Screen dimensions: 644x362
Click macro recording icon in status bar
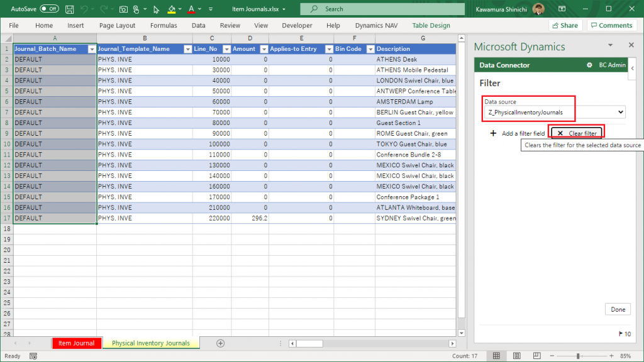click(x=33, y=356)
